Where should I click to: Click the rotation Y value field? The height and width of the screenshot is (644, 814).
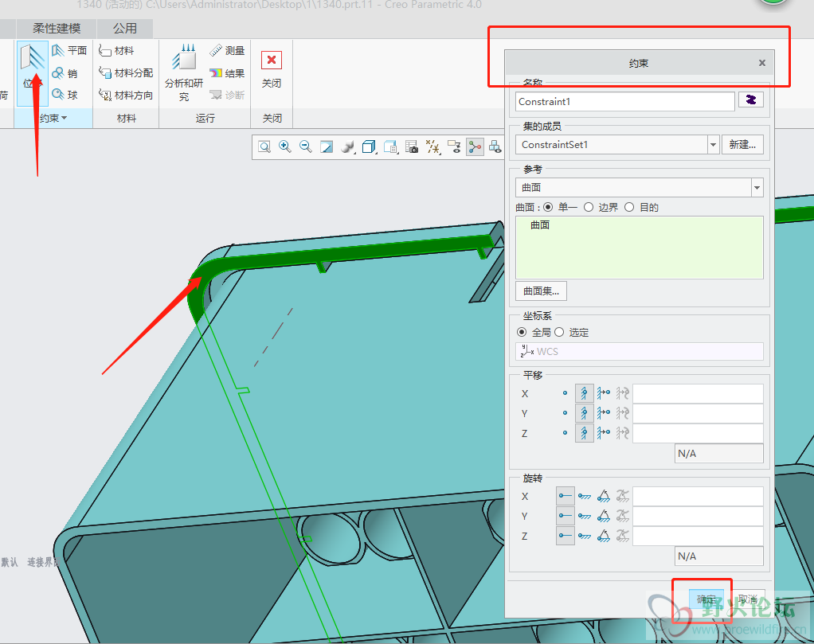(699, 517)
